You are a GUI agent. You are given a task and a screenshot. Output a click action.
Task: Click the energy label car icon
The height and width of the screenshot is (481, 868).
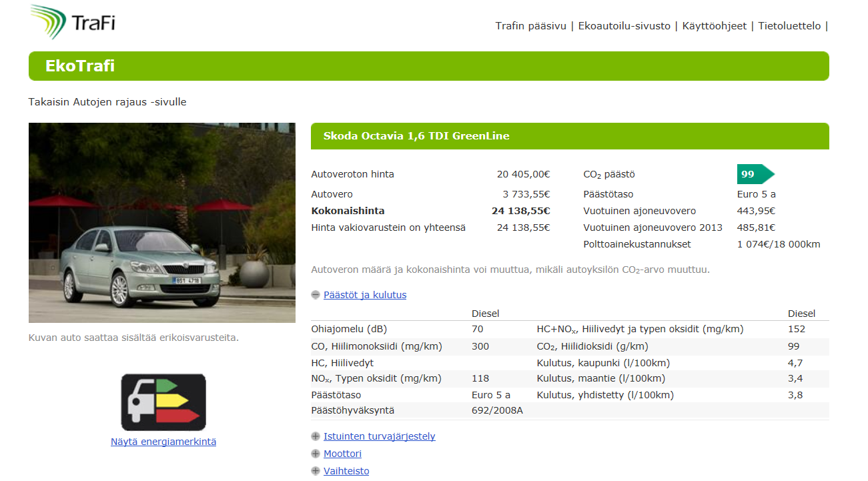[163, 402]
